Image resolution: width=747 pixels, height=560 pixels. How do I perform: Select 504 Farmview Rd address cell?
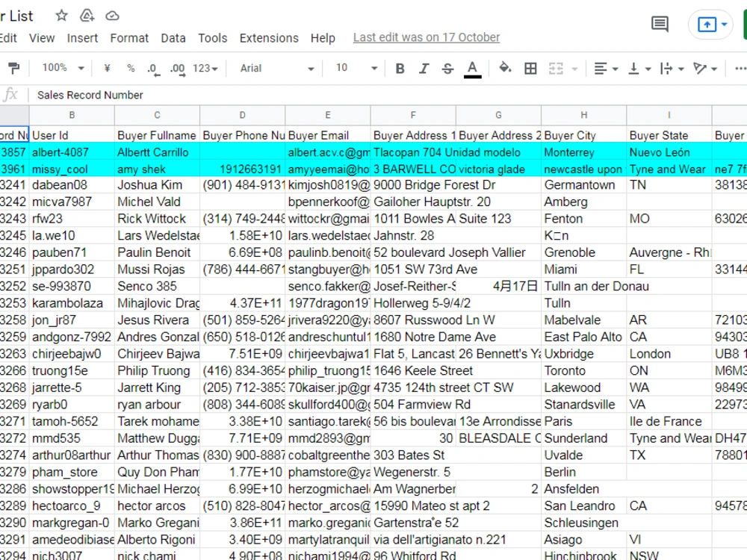click(414, 405)
